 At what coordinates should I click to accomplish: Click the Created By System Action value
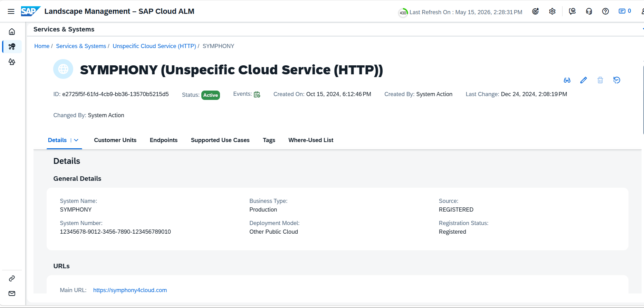pyautogui.click(x=434, y=94)
